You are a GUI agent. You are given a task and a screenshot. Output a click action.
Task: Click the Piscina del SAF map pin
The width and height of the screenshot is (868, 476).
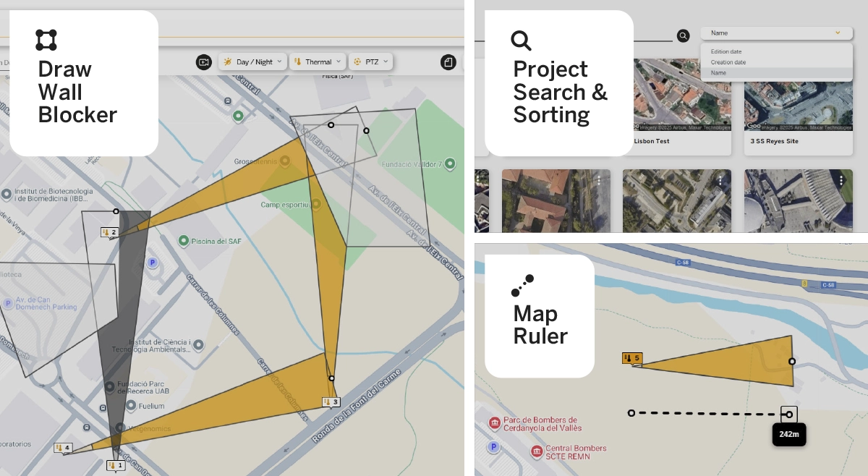point(184,240)
